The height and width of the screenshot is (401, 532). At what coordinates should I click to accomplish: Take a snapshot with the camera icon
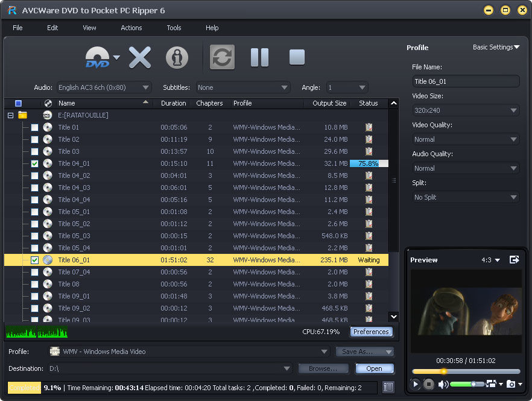pos(511,384)
